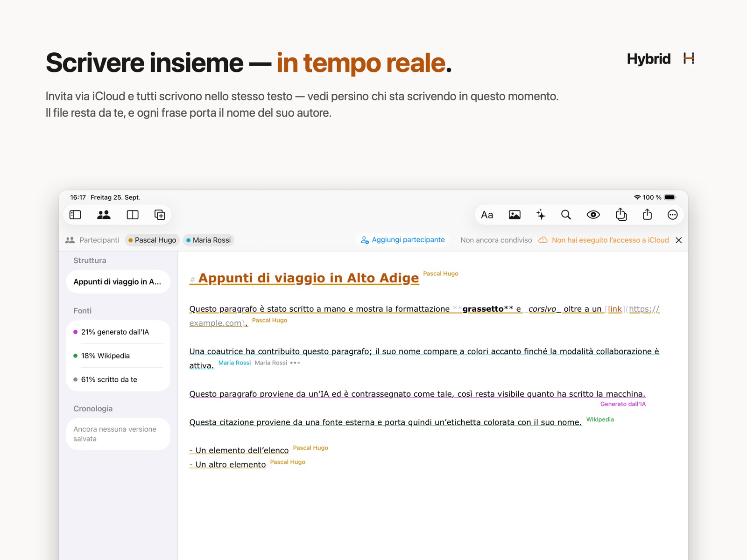This screenshot has height=560, width=747.
Task: Create a new document with plus icon
Action: pos(160,215)
